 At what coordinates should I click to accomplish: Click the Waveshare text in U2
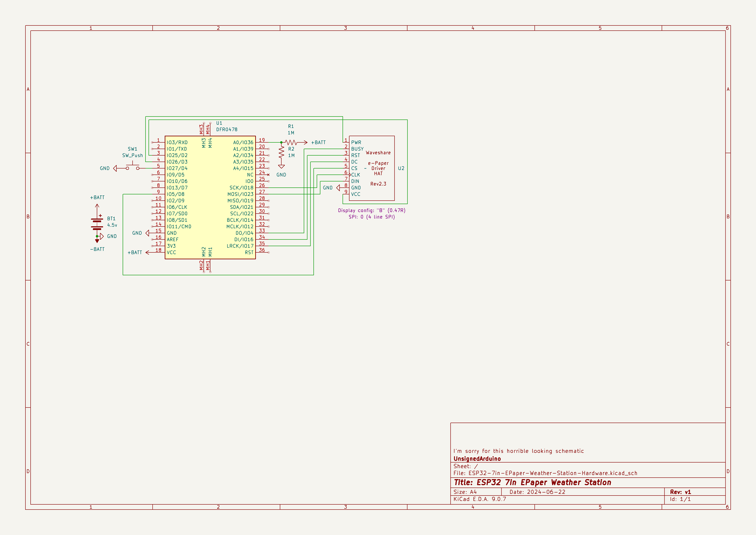coord(378,153)
